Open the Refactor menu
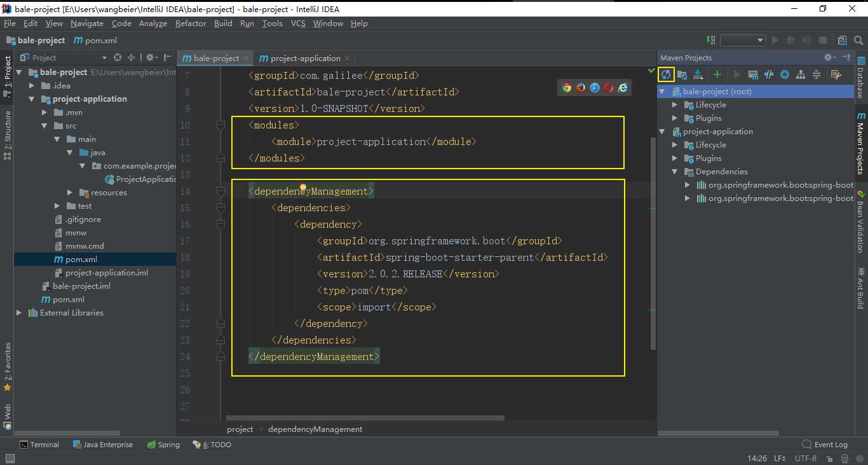The image size is (868, 465). click(x=191, y=24)
